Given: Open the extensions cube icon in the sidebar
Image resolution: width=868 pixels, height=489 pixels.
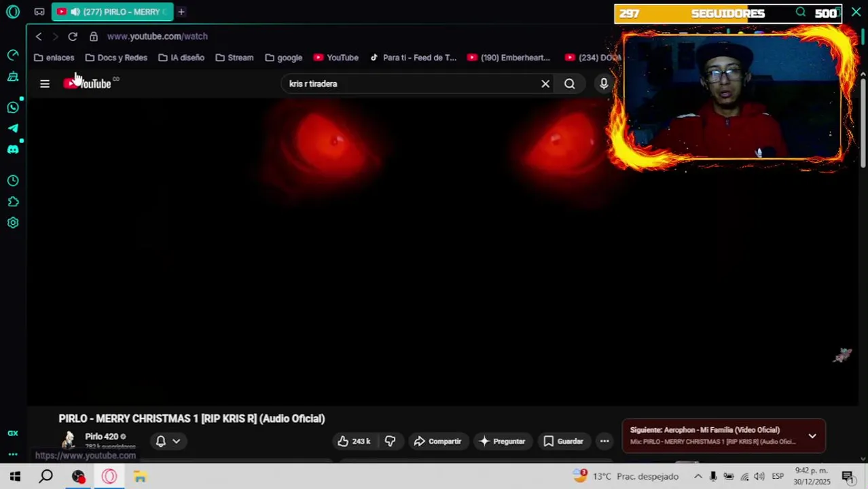Looking at the screenshot, I should click(13, 202).
